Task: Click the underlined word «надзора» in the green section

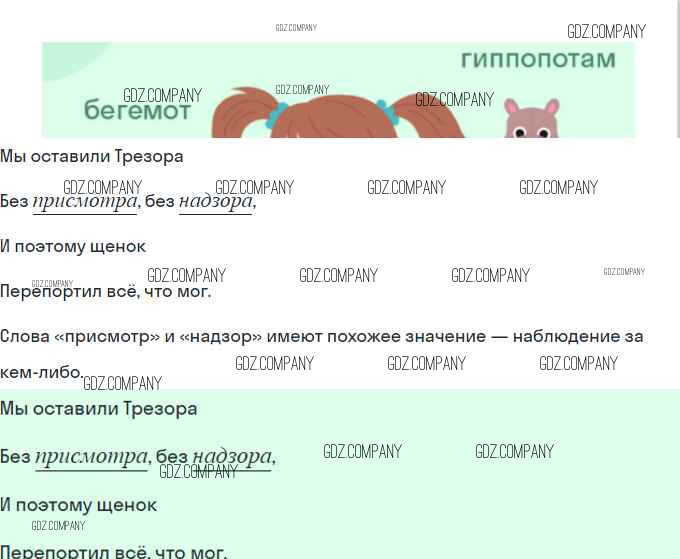Action: click(x=231, y=458)
